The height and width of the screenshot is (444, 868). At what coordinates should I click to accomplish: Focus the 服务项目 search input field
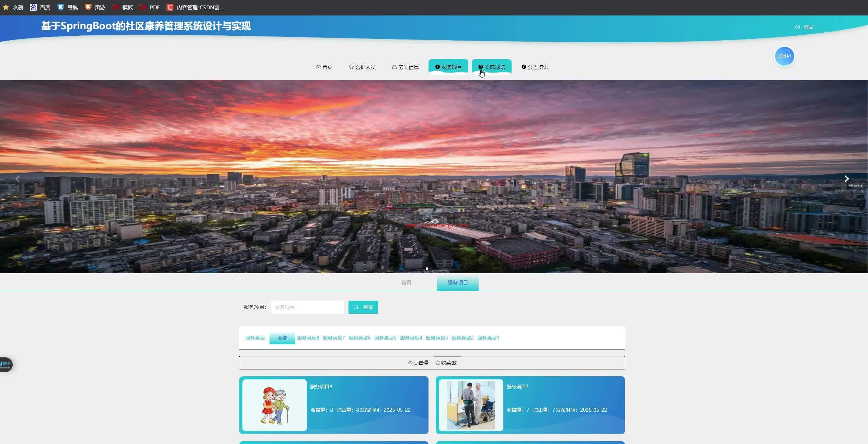[x=307, y=307]
